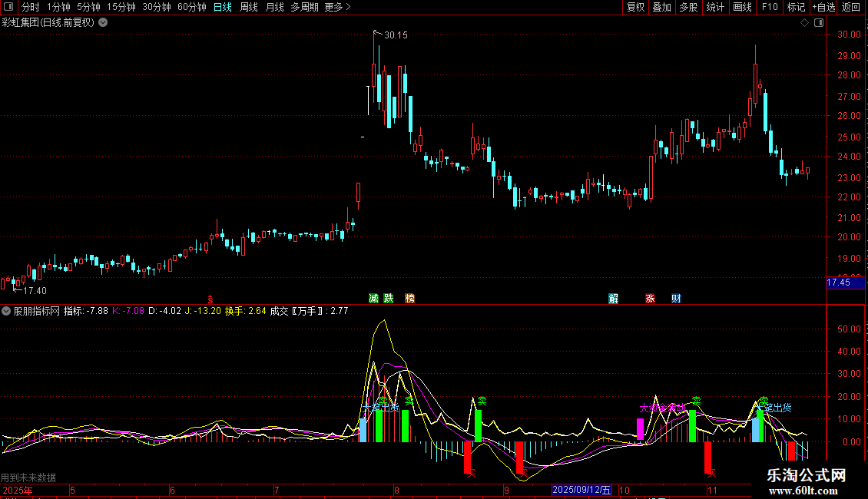Select the 60分钟 period tab
Image resolution: width=868 pixels, height=499 pixels.
click(192, 7)
